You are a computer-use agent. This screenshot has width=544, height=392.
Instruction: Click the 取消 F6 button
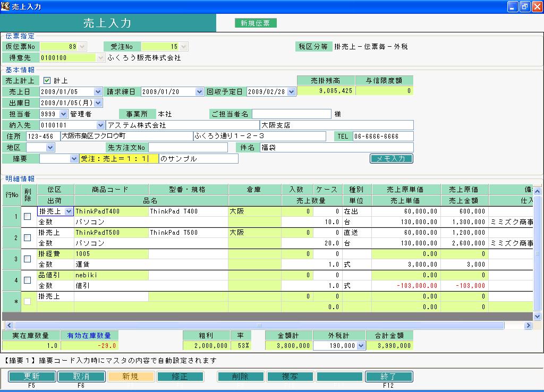click(81, 377)
